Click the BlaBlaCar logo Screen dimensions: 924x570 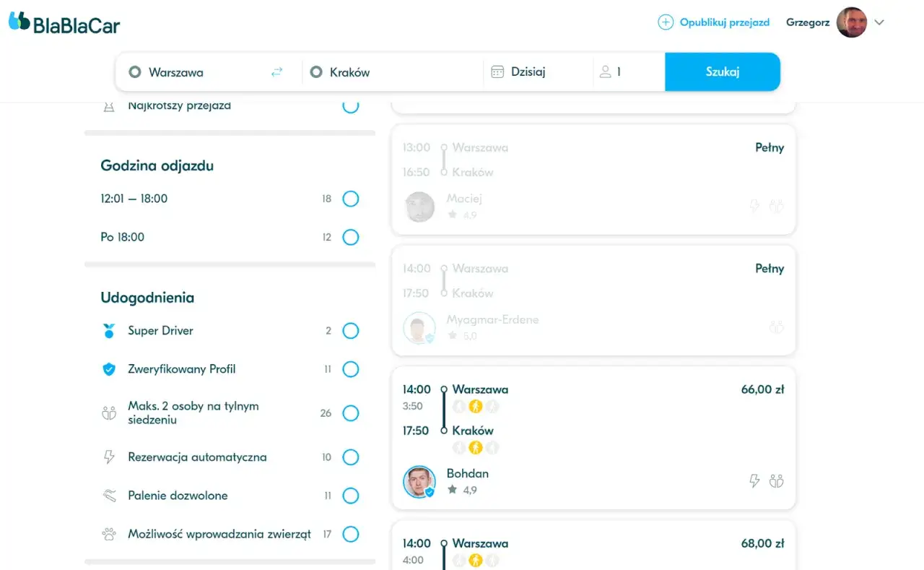(64, 22)
